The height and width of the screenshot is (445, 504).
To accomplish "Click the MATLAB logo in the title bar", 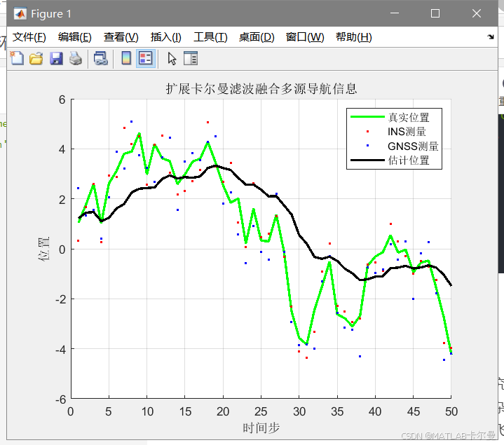I will [20, 13].
